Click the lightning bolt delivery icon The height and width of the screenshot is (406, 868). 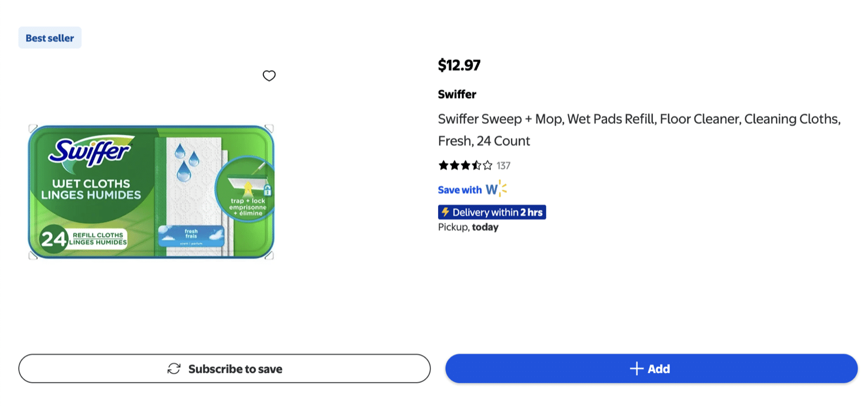tap(445, 212)
